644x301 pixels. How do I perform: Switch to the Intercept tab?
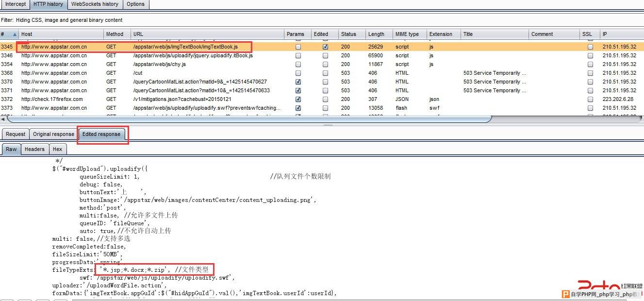(16, 4)
